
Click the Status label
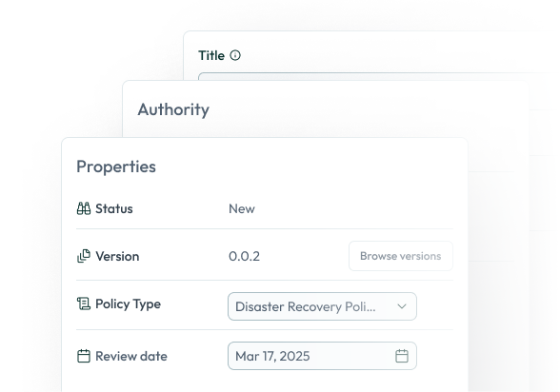[x=114, y=208]
